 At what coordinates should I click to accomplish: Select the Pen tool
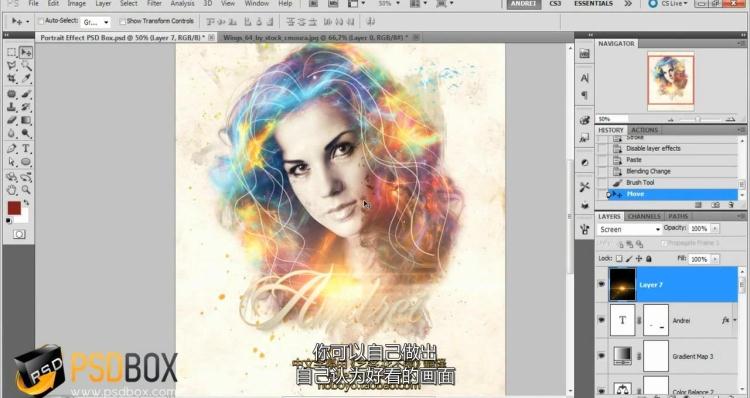tap(11, 148)
